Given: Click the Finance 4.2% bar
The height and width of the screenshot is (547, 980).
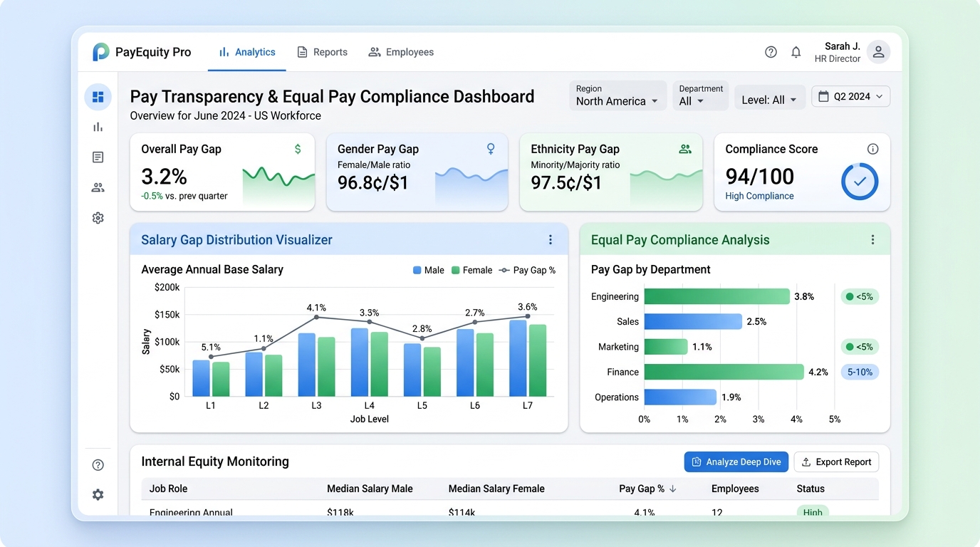Looking at the screenshot, I should (x=724, y=372).
